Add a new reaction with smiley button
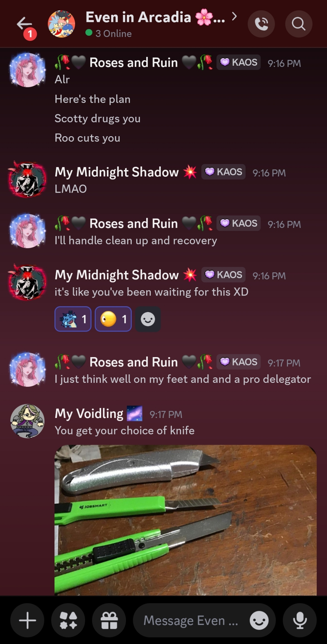Image resolution: width=327 pixels, height=644 pixels. pos(148,319)
